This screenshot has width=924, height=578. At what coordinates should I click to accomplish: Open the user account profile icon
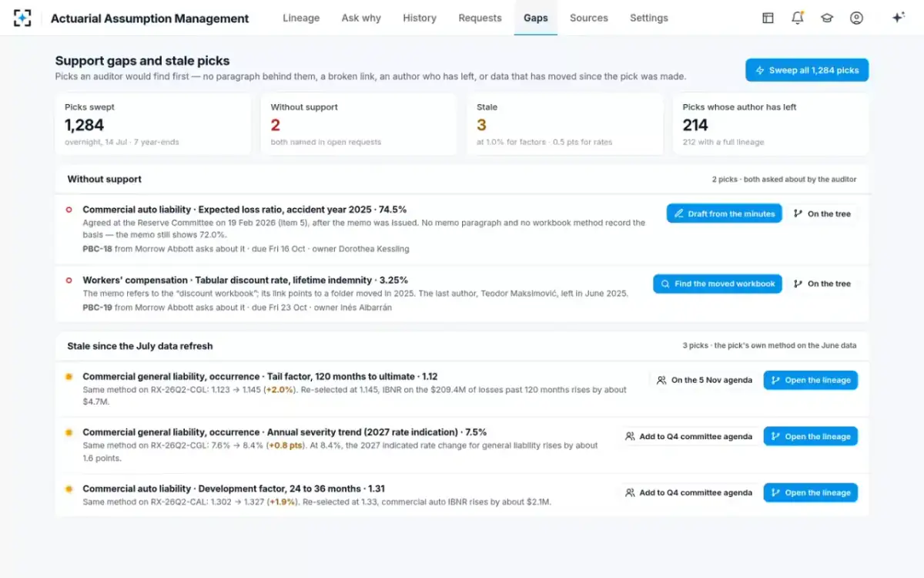(856, 18)
